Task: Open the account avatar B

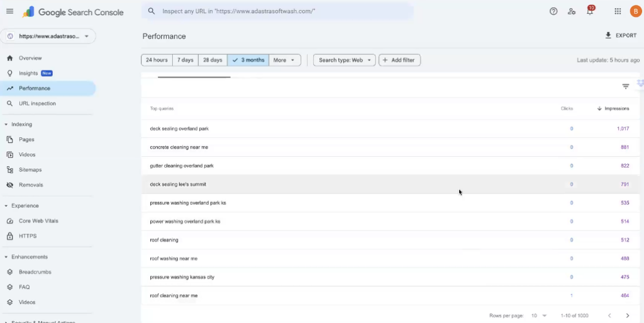Action: click(x=635, y=11)
